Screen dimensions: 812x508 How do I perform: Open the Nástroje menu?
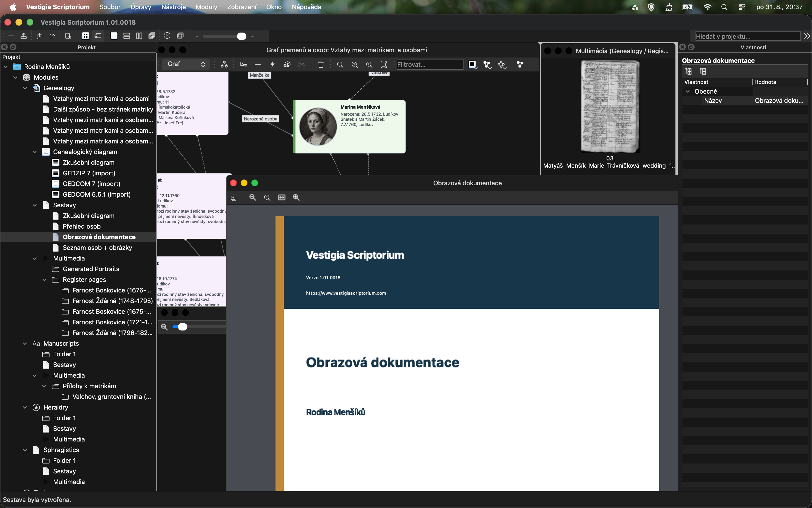tap(174, 7)
